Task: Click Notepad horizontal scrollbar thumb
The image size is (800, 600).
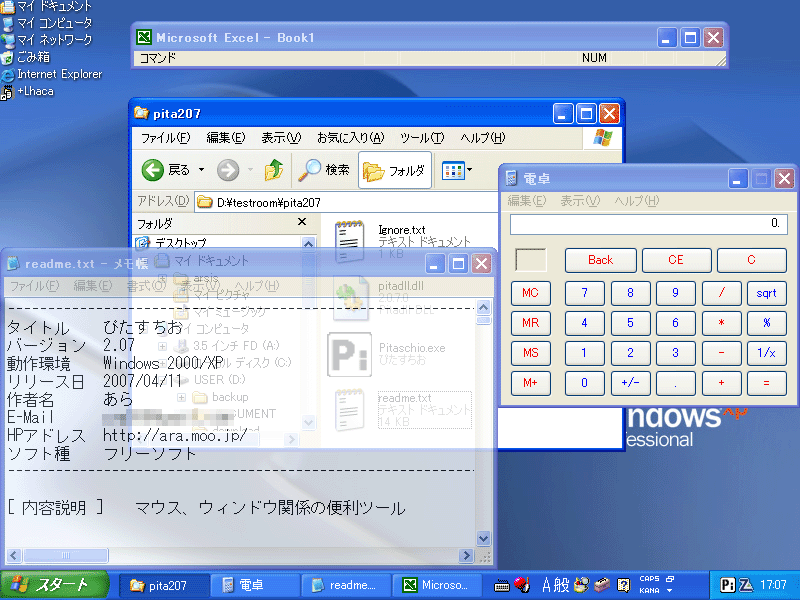Action: point(66,556)
